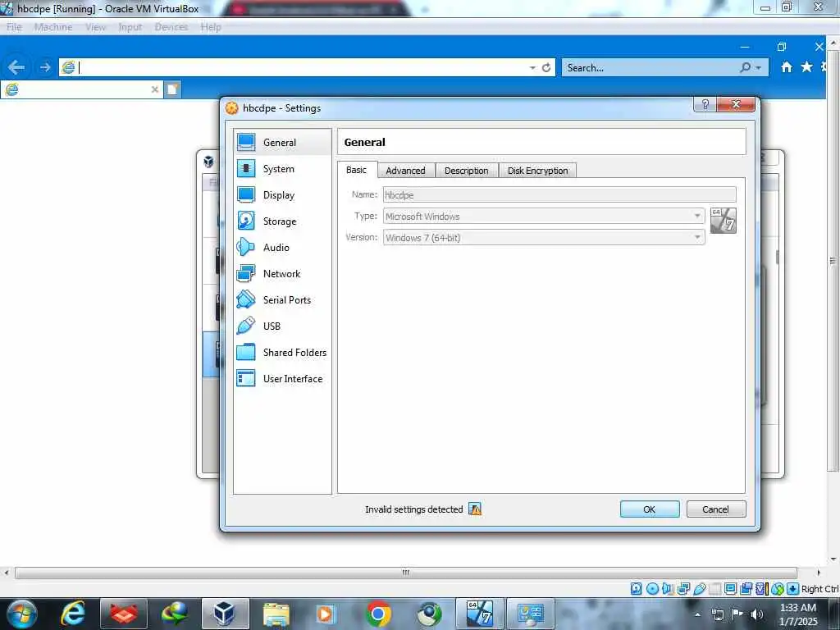Click the mouse integration status icon
Screen dimensions: 840x630
(x=778, y=589)
